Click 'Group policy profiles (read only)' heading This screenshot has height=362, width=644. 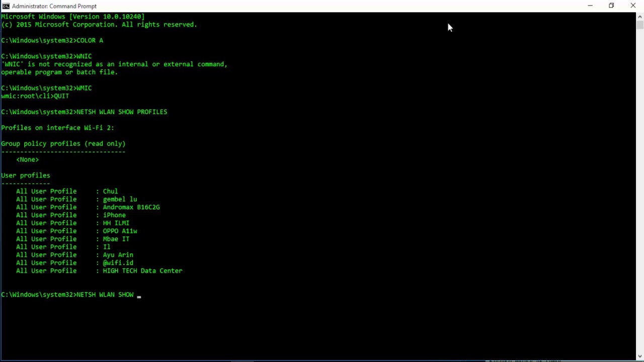63,144
